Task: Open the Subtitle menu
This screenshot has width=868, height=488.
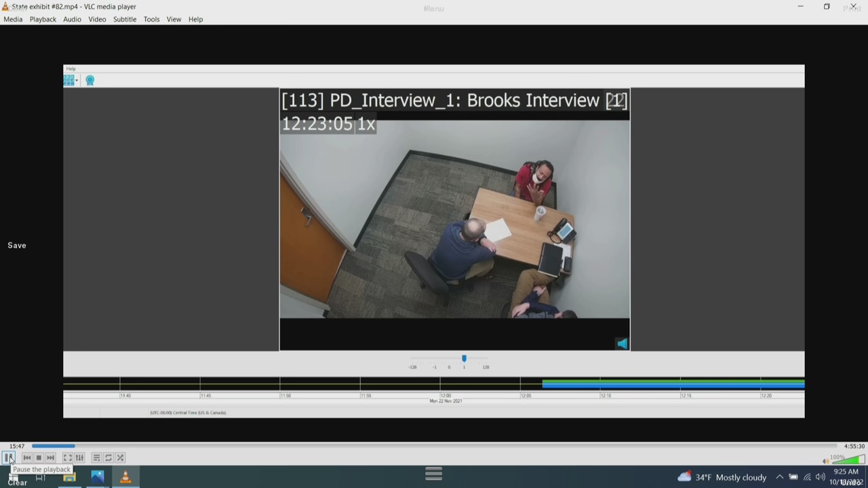Action: (x=124, y=19)
